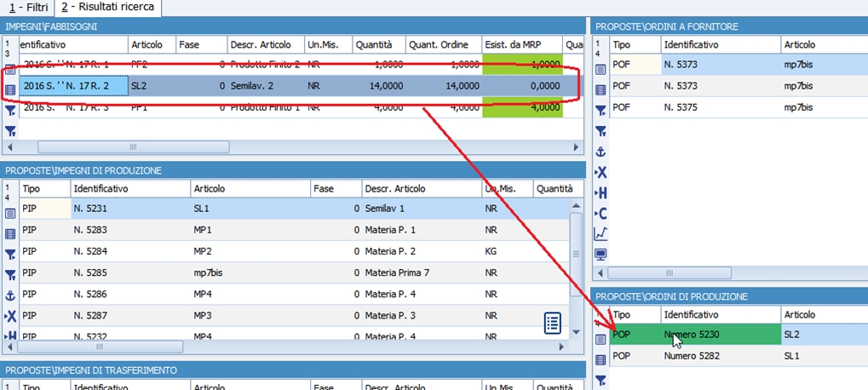Click 'Articolo' header in Ordini di Produzione grid

(x=825, y=314)
